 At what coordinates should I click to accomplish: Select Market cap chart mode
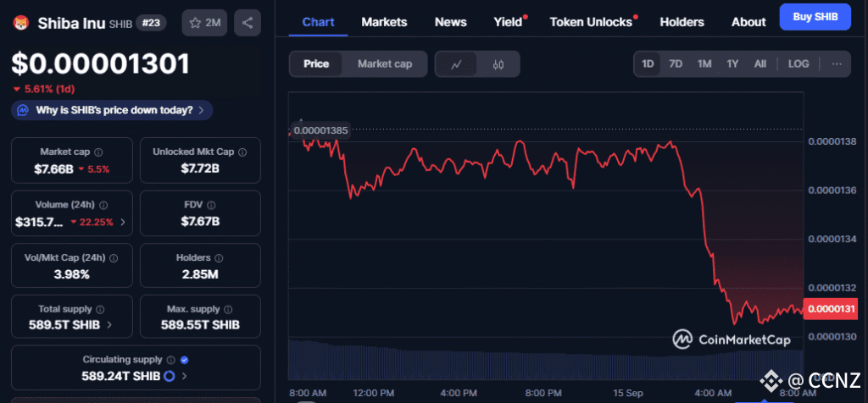click(385, 64)
